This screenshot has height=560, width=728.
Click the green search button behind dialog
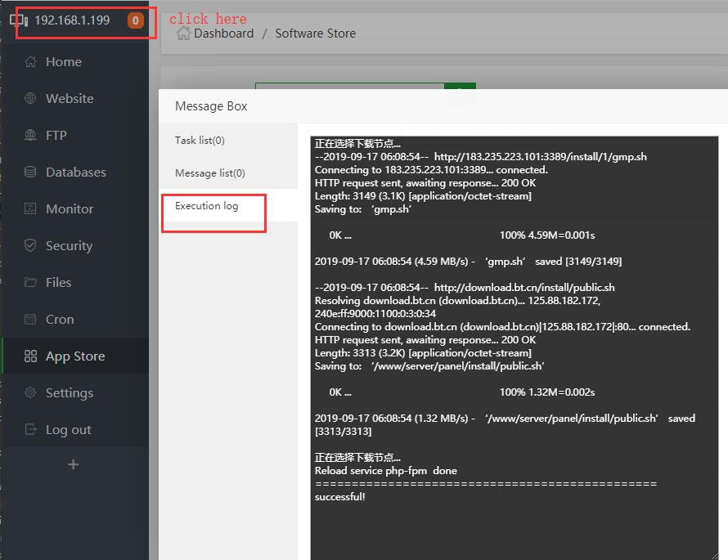pos(460,87)
